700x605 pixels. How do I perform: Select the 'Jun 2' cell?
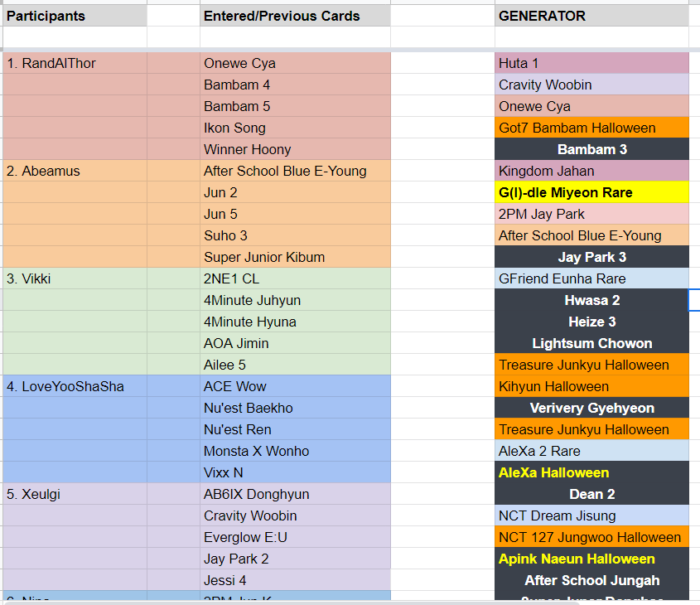(295, 192)
